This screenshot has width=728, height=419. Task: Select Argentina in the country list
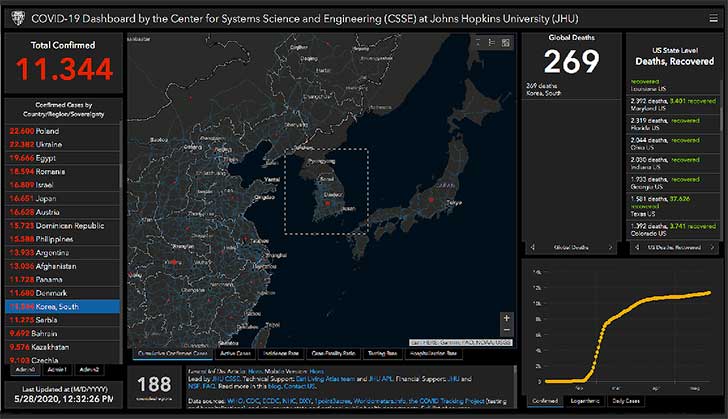(x=63, y=253)
